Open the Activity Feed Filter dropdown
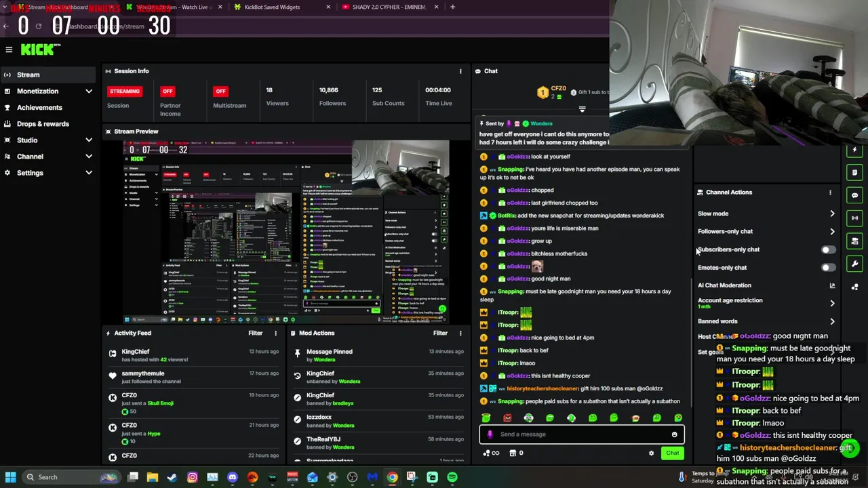This screenshot has height=488, width=868. pos(255,333)
